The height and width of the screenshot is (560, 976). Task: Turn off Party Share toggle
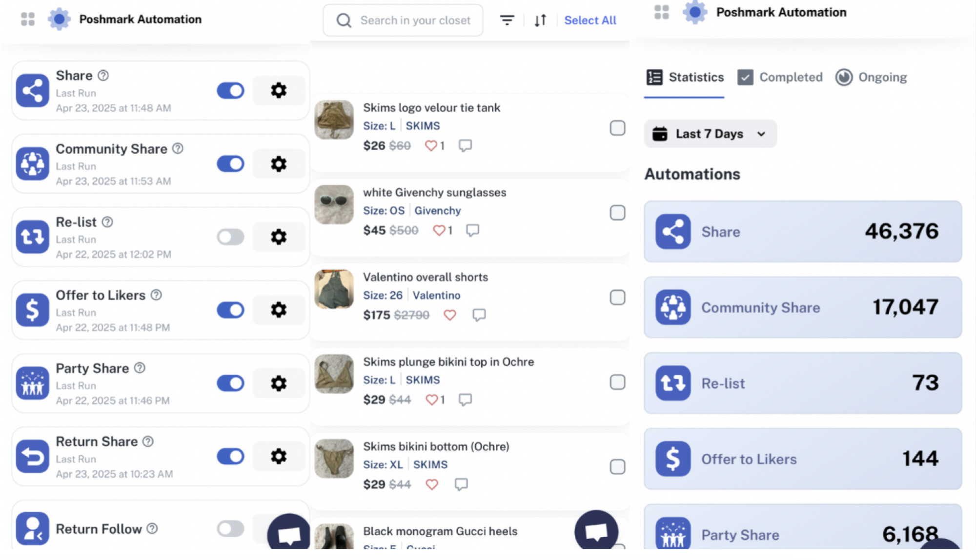pos(230,383)
